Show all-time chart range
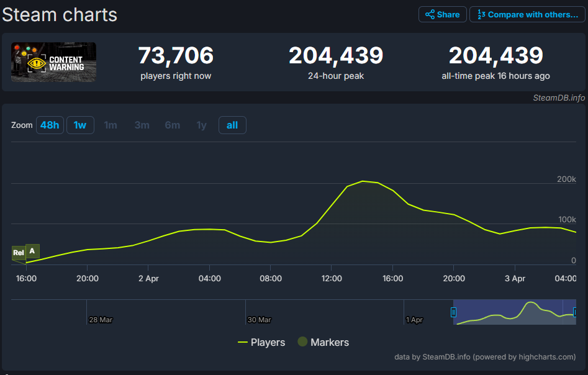The width and height of the screenshot is (588, 375). click(x=232, y=125)
